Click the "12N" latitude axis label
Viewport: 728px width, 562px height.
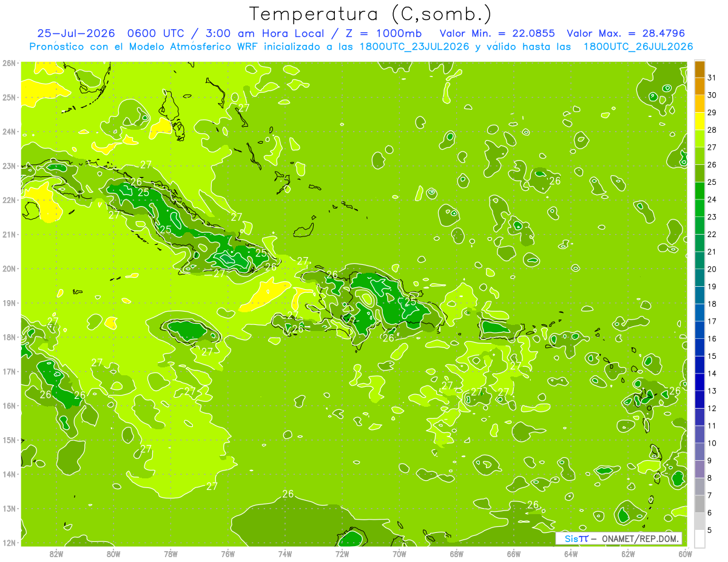[x=8, y=543]
